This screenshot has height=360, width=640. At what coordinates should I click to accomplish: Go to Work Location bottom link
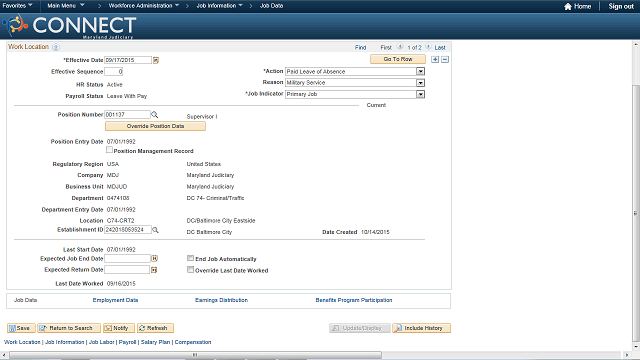22,342
